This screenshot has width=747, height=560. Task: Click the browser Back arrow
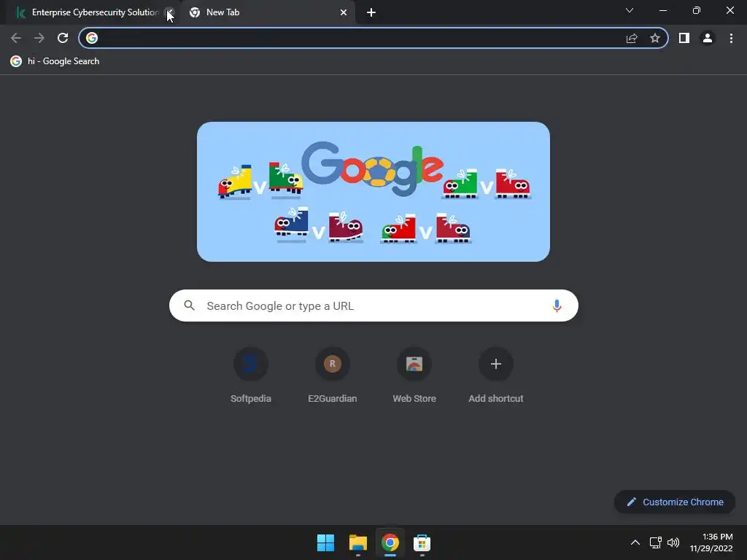[x=16, y=38]
